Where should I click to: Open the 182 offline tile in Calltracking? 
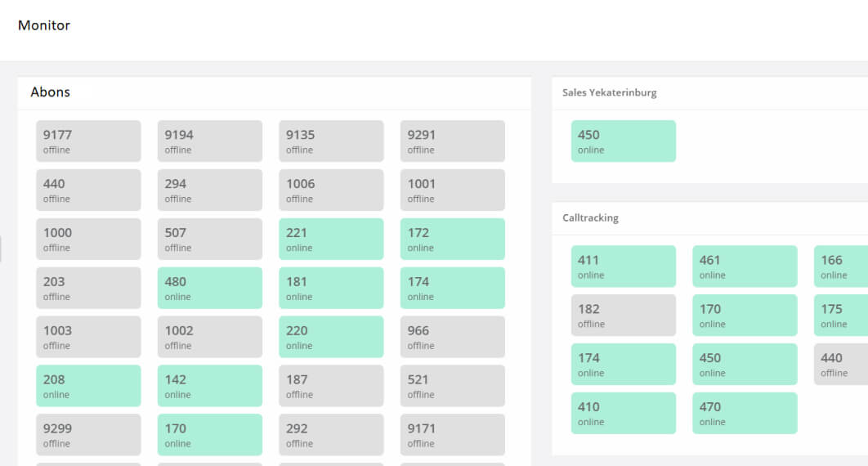[623, 316]
